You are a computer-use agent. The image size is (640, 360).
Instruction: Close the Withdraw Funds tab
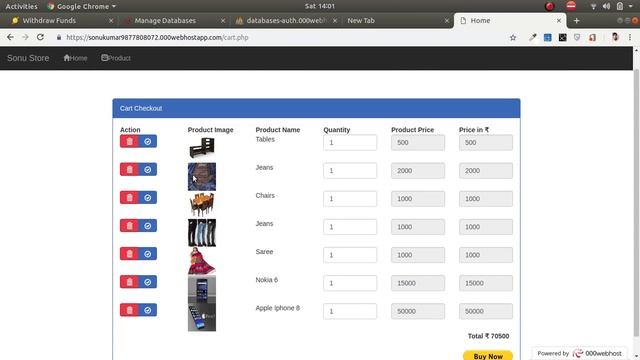click(111, 20)
